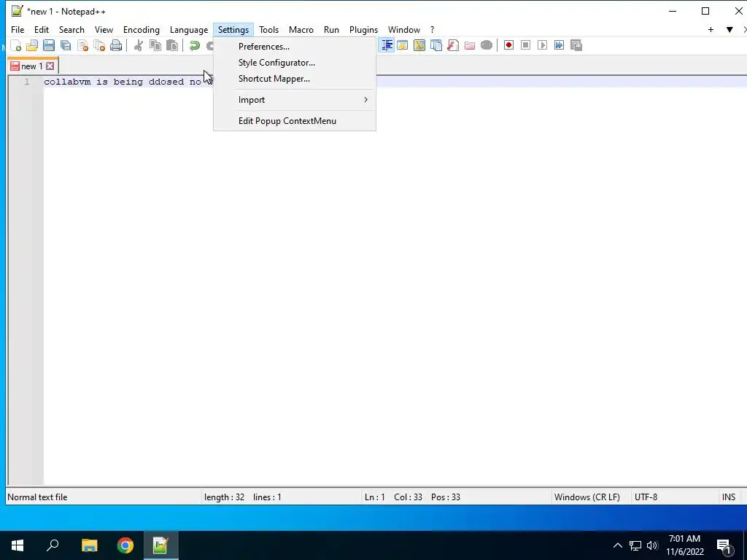
Task: Create a new document via toolbar
Action: tap(16, 45)
